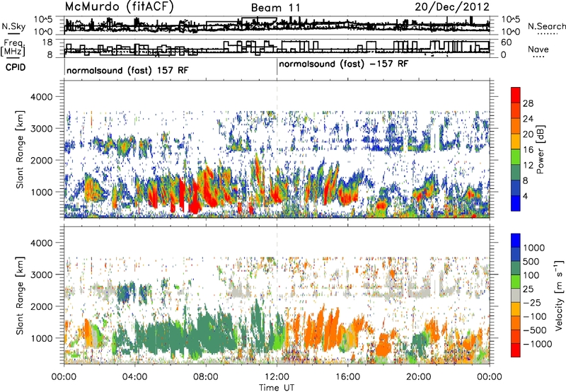Pick the orange -500 to -100 Velocity segment
The height and width of the screenshot is (392, 566).
516,323
